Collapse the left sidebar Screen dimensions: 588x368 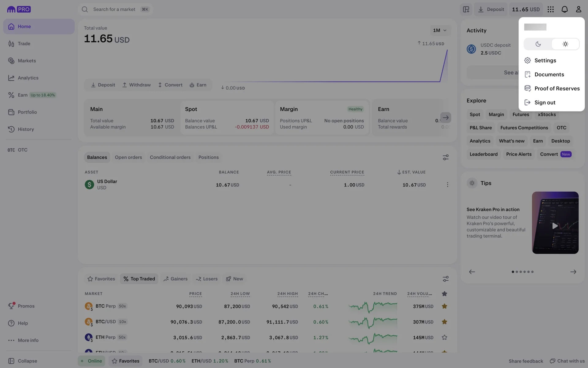23,361
